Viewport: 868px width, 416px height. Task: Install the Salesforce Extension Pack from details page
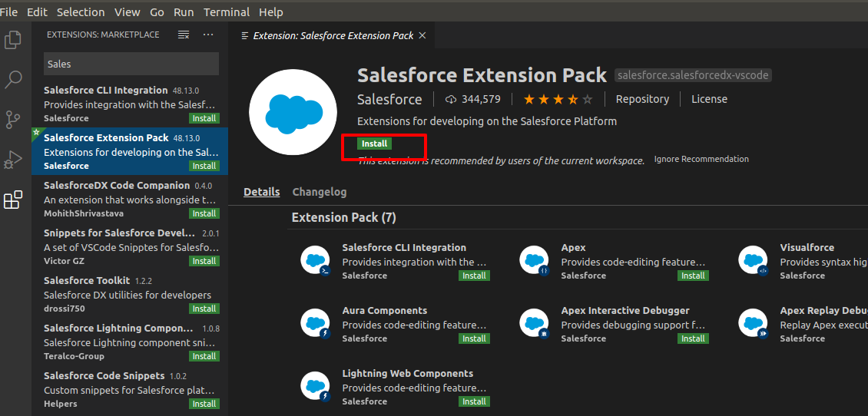[x=375, y=144]
